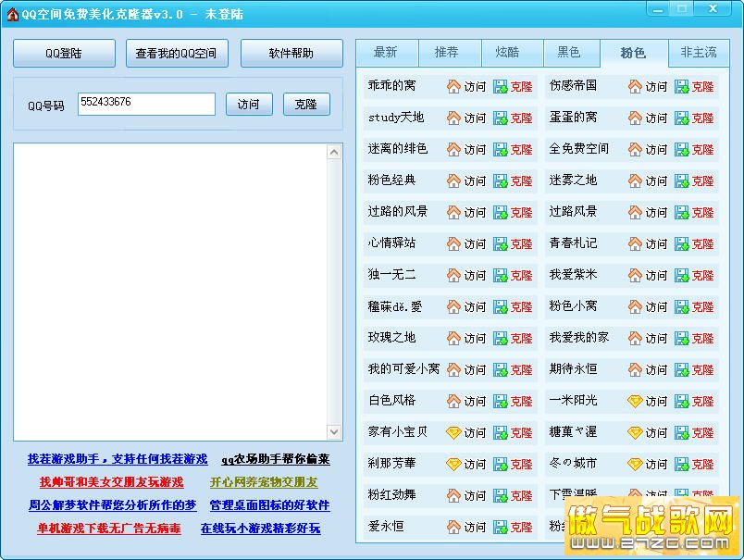Click the QQ登陆 button

tap(64, 53)
